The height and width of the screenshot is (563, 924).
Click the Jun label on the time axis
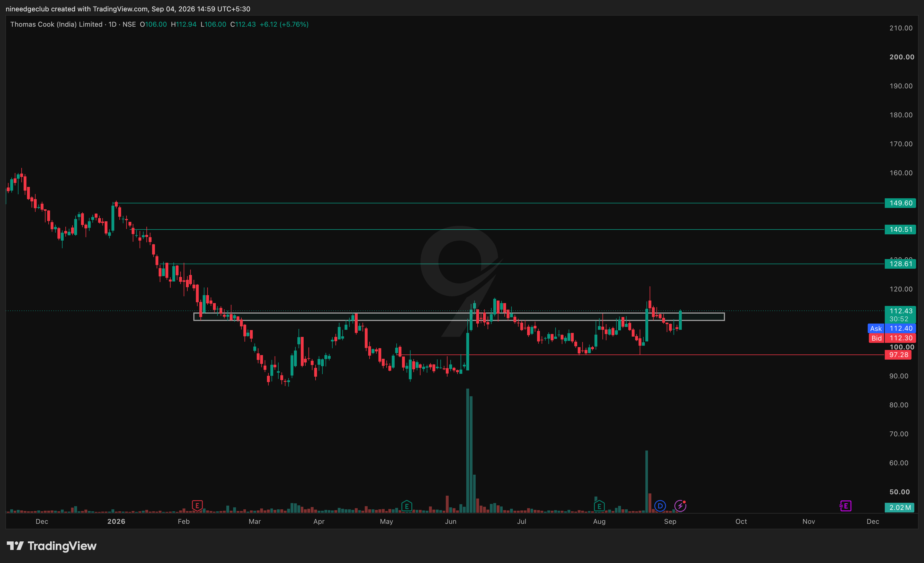coord(451,522)
